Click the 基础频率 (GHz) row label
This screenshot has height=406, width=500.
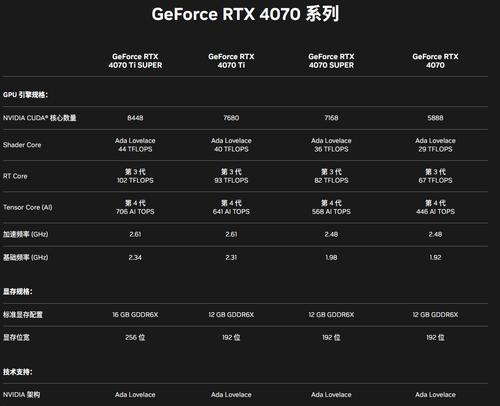point(26,257)
